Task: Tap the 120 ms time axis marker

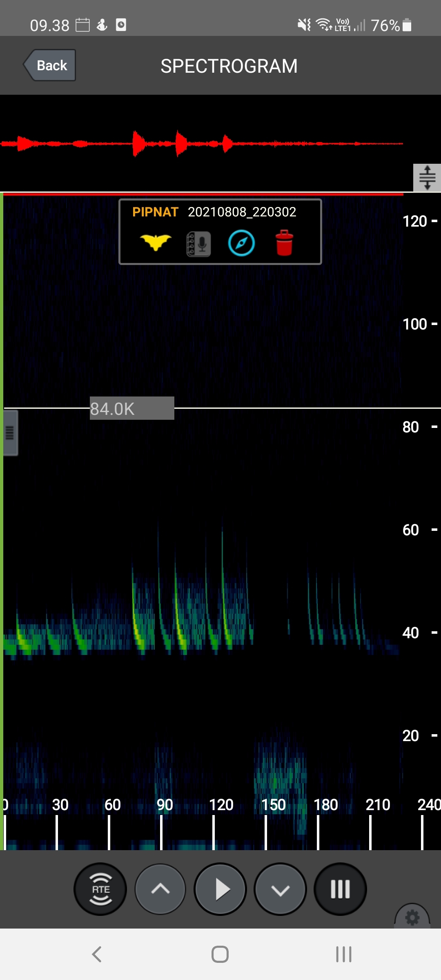Action: 221,805
